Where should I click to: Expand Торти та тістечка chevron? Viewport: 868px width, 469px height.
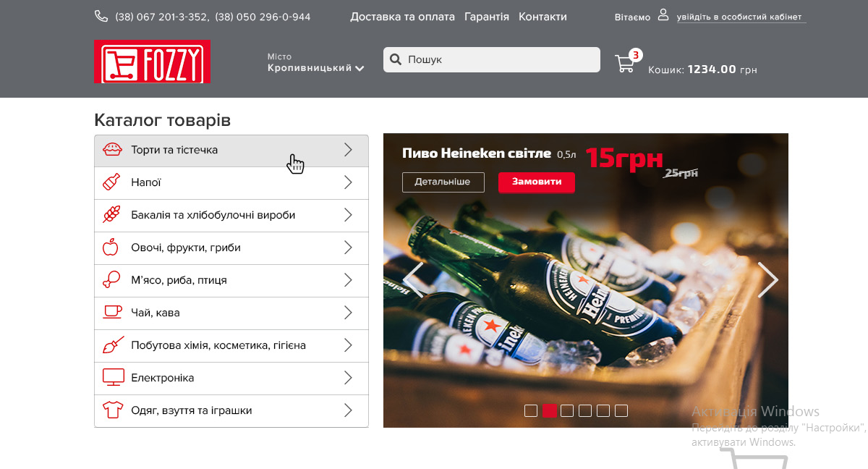348,150
